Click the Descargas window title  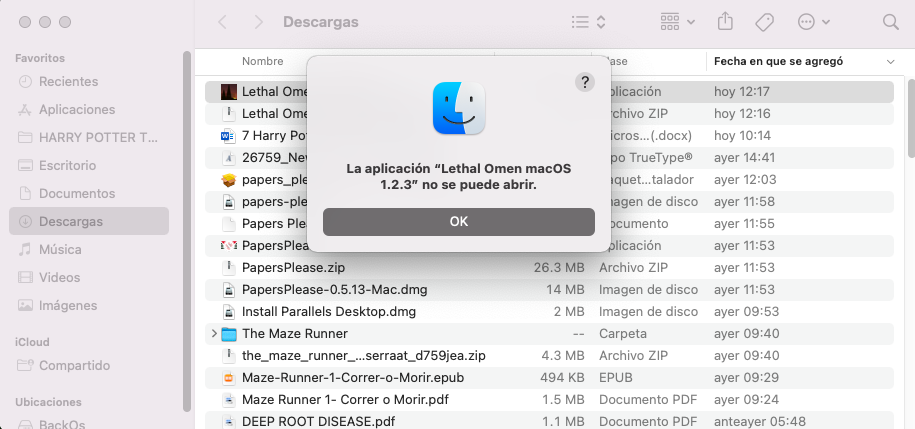(320, 22)
